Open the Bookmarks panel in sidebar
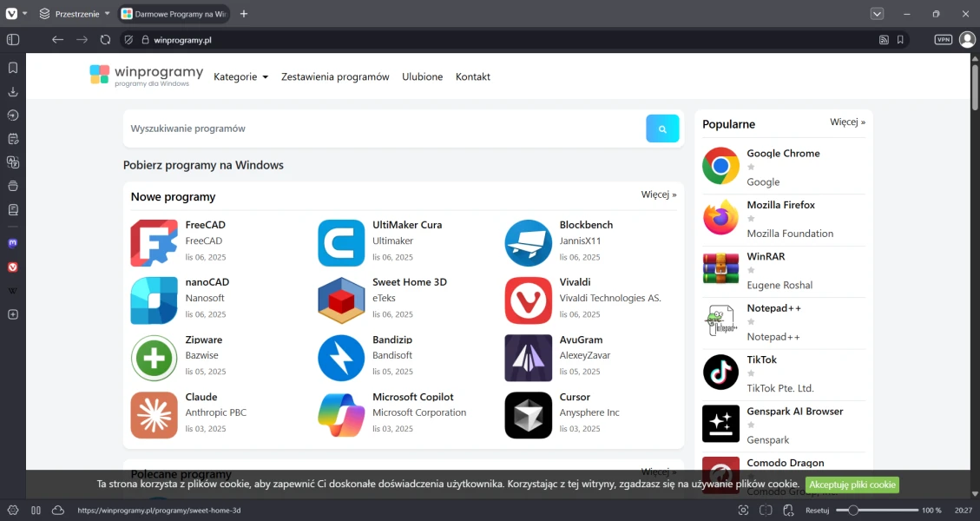This screenshot has height=521, width=980. point(13,68)
